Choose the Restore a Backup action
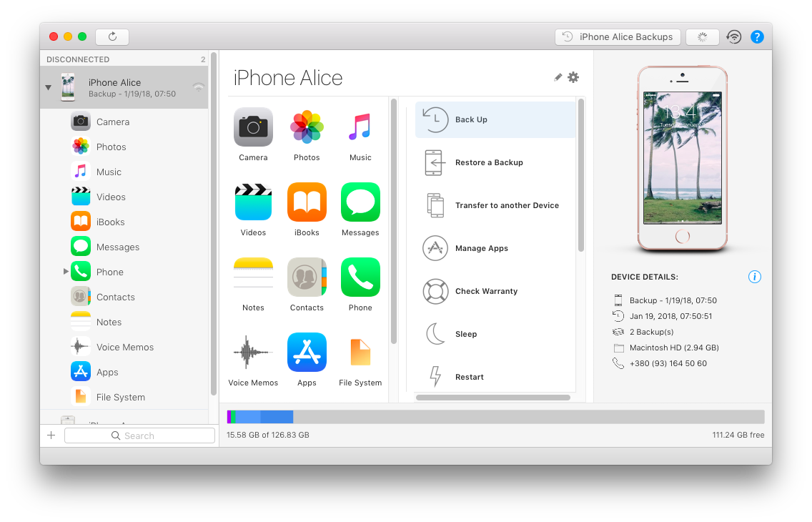The image size is (812, 522). [x=495, y=162]
